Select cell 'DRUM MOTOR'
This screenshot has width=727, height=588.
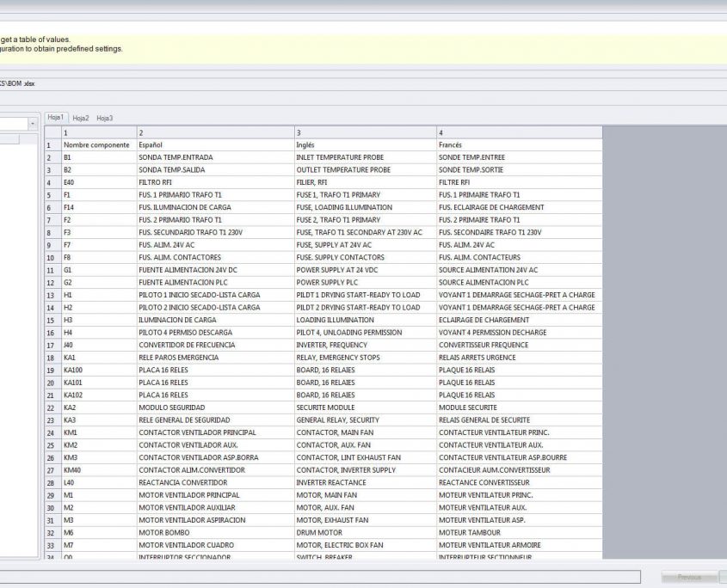click(366, 533)
